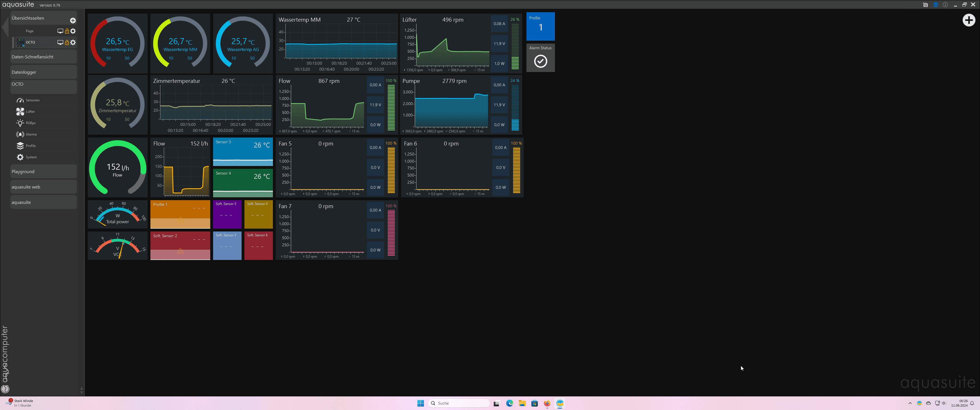980x410 pixels.
Task: Expand the Datenlogger section
Action: pos(43,72)
